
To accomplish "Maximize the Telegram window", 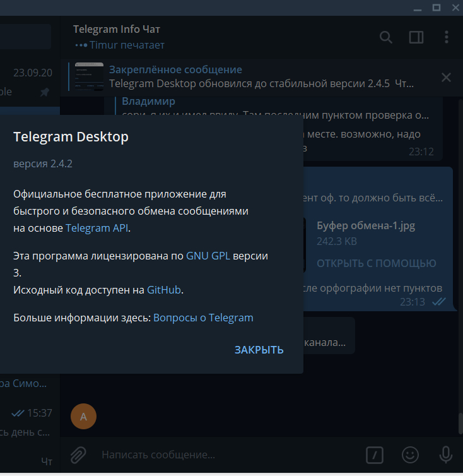I will pyautogui.click(x=437, y=8).
